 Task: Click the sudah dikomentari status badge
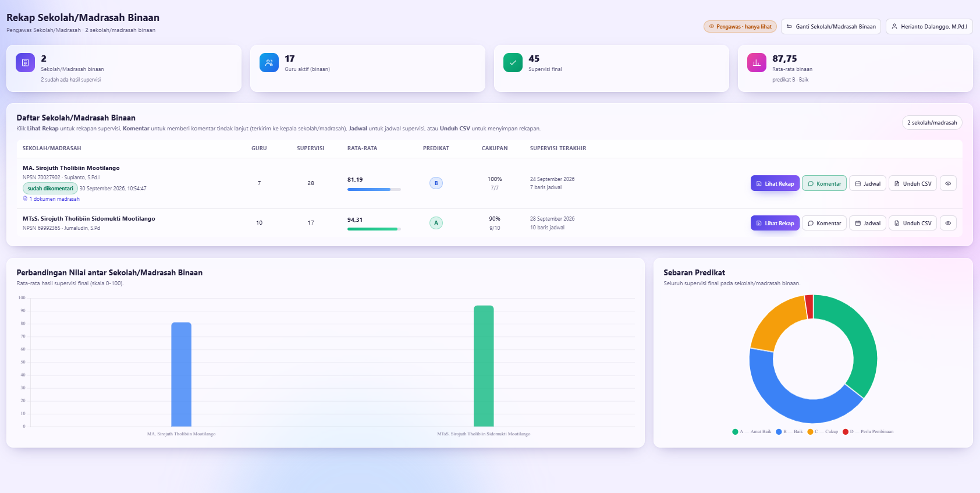pyautogui.click(x=50, y=189)
